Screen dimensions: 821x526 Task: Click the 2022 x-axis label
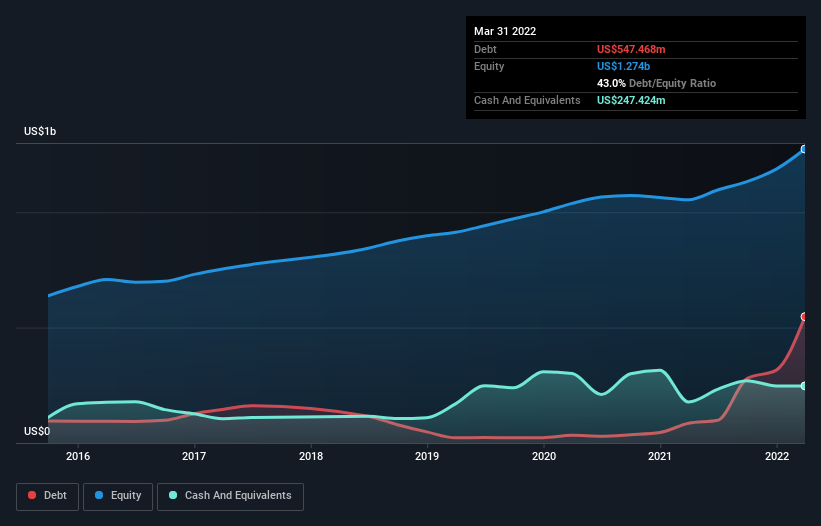[777, 456]
